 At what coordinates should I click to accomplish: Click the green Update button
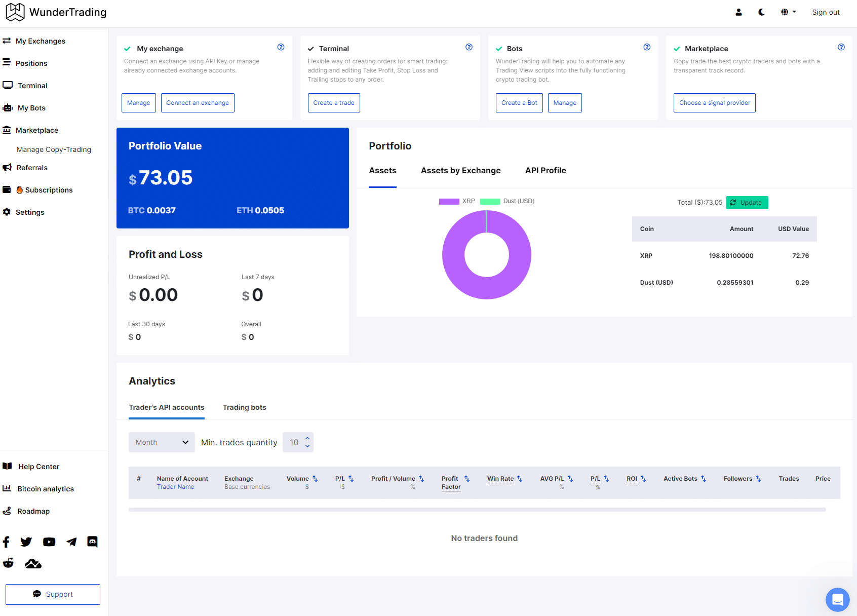(x=747, y=203)
